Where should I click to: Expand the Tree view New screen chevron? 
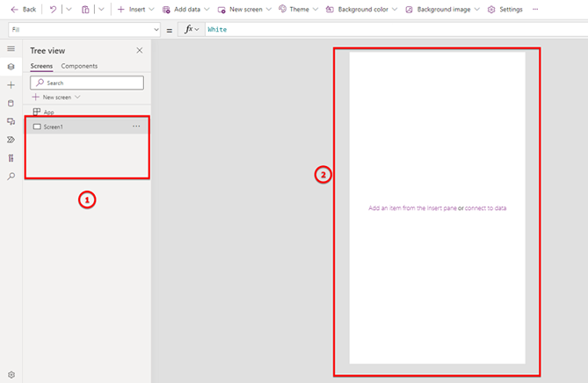click(x=77, y=97)
